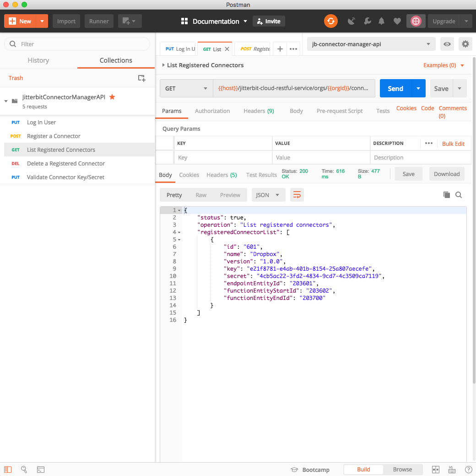Open the Authorization request tab
476x476 pixels.
tap(212, 111)
